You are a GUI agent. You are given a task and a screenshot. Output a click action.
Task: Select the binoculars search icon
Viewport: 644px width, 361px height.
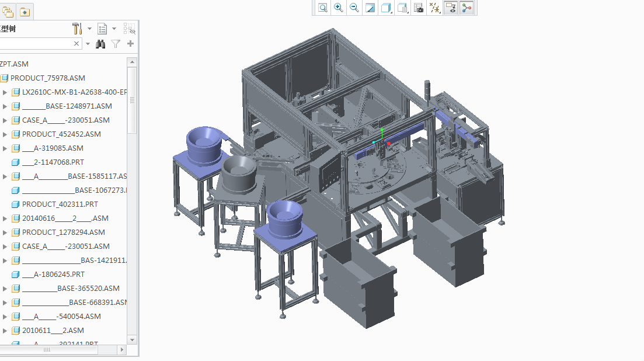(x=100, y=44)
